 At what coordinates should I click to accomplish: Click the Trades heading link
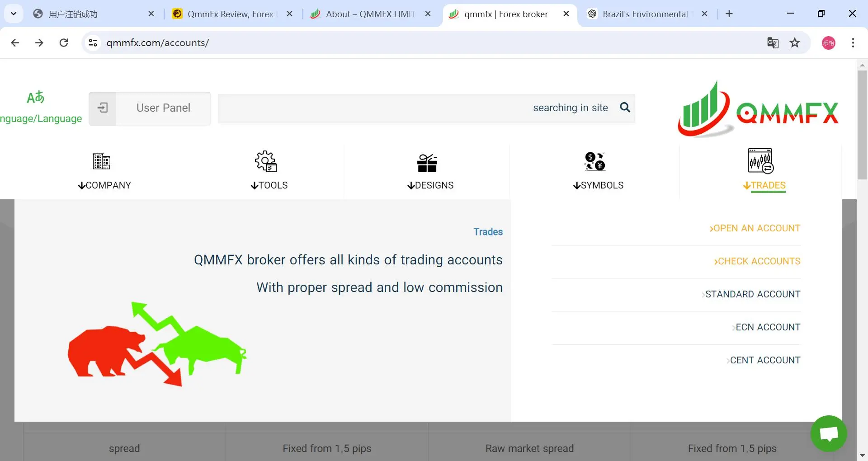(488, 232)
